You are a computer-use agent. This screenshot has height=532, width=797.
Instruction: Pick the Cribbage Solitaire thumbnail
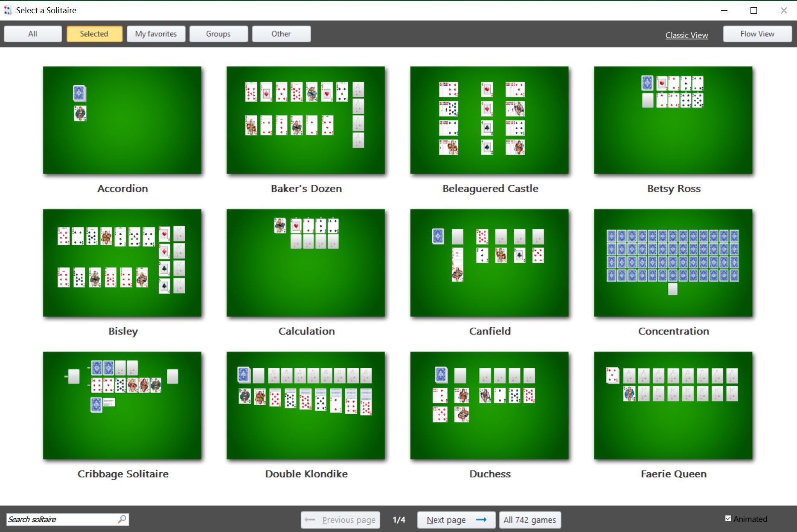[122, 405]
